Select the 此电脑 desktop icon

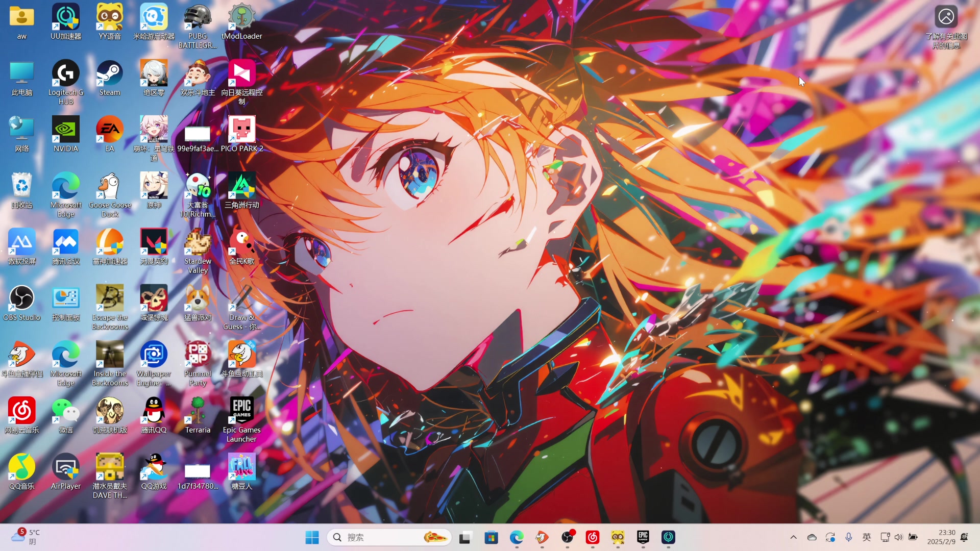click(x=22, y=78)
